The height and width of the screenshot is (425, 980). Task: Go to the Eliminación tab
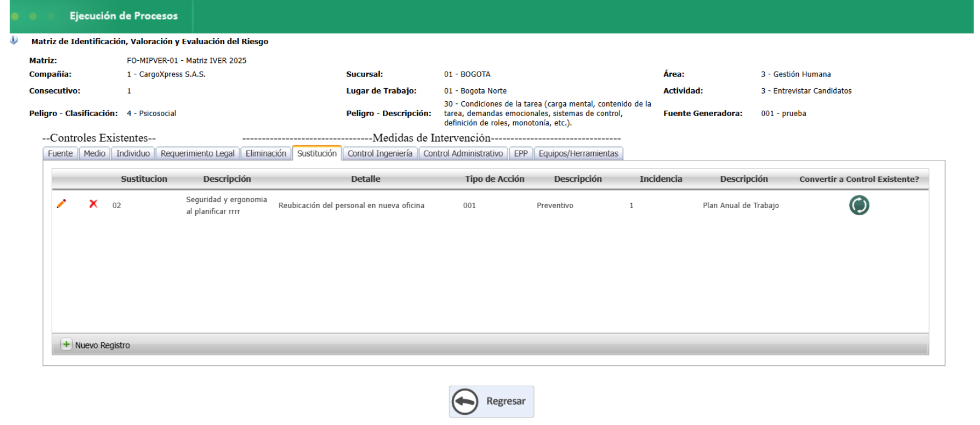266,153
